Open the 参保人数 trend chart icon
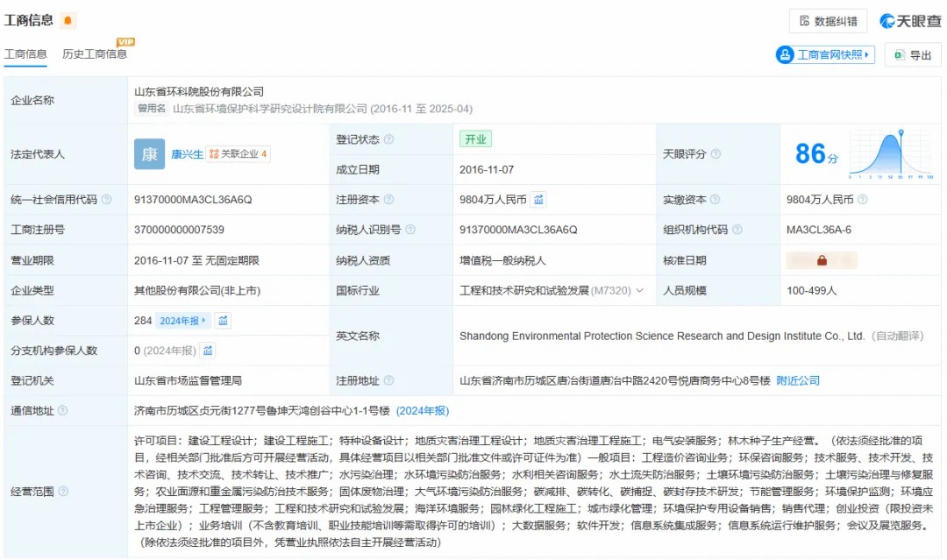Screen dimensions: 947x560 224,321
